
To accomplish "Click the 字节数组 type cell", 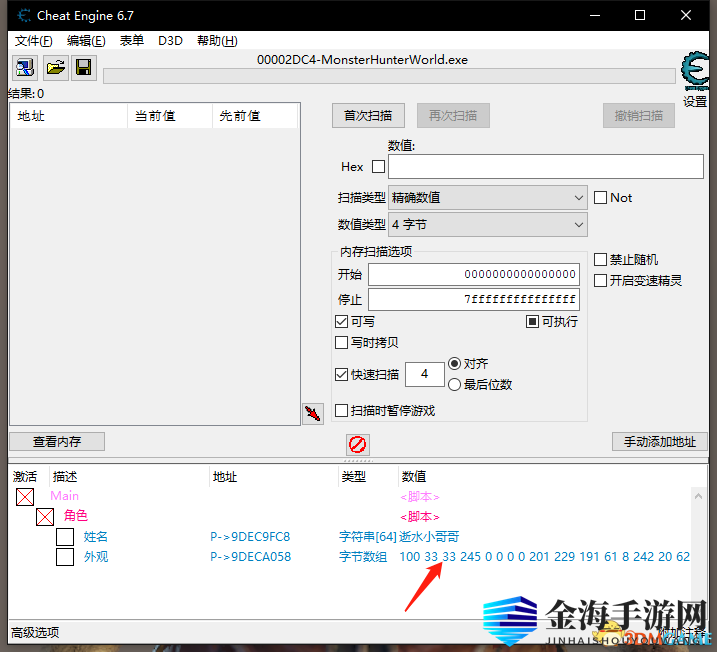I will tap(363, 556).
